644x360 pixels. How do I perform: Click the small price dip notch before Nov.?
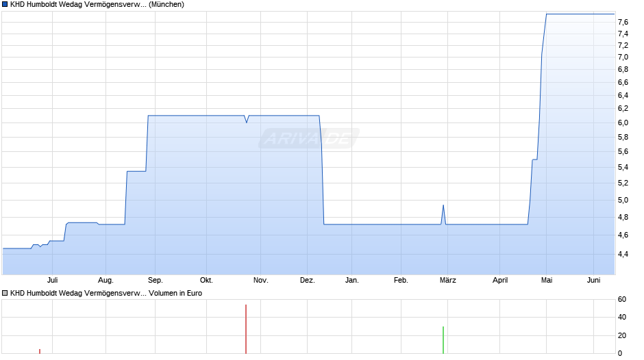pyautogui.click(x=247, y=122)
